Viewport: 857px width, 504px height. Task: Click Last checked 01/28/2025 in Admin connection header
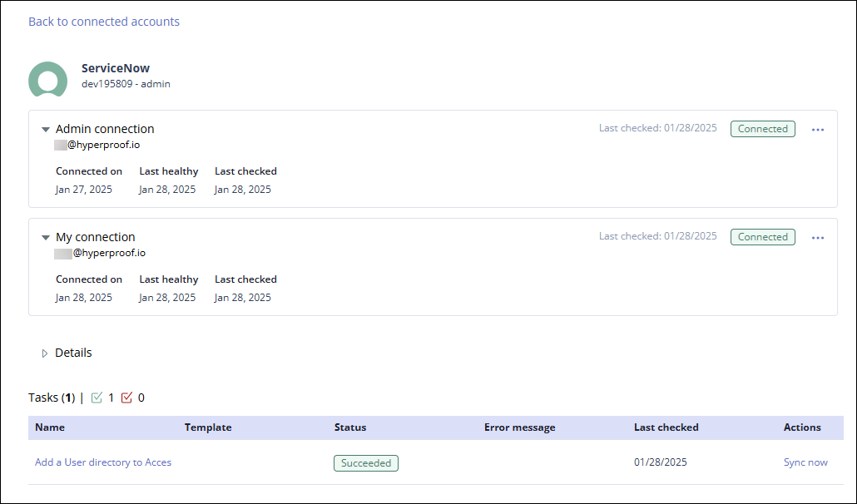coord(657,128)
